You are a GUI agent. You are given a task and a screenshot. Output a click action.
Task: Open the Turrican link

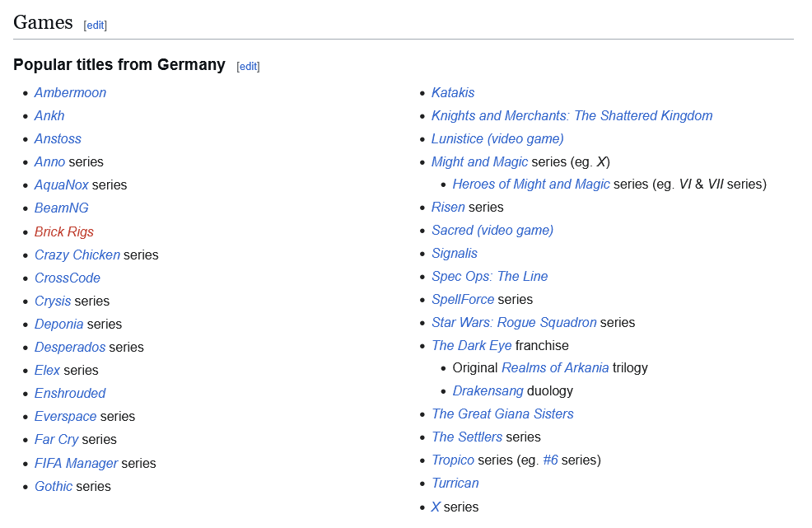pos(455,483)
